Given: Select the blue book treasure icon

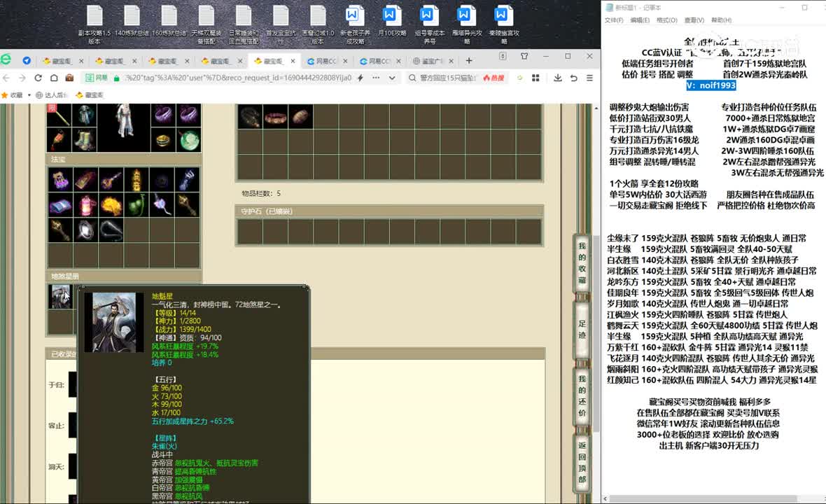Looking at the screenshot, I should 60,204.
